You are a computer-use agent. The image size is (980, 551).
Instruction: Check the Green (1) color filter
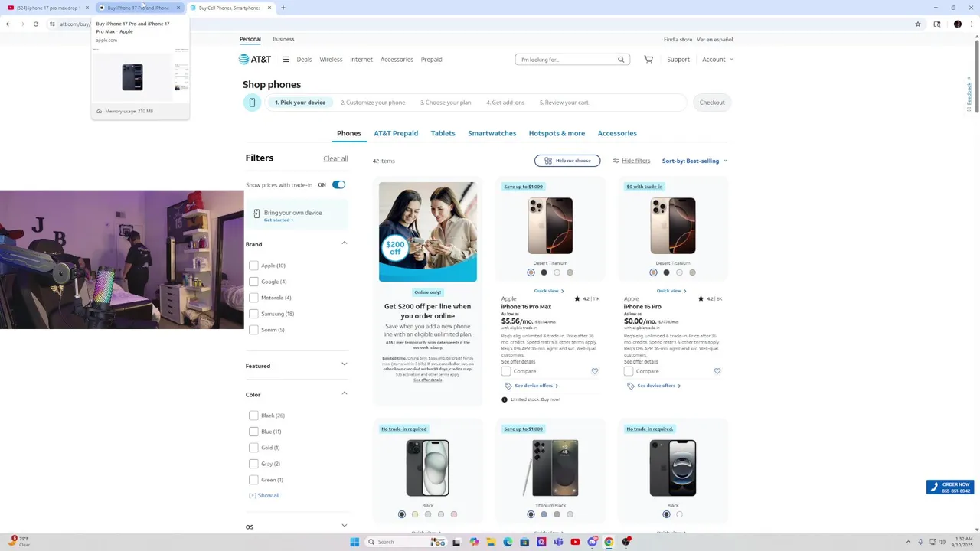(x=253, y=480)
